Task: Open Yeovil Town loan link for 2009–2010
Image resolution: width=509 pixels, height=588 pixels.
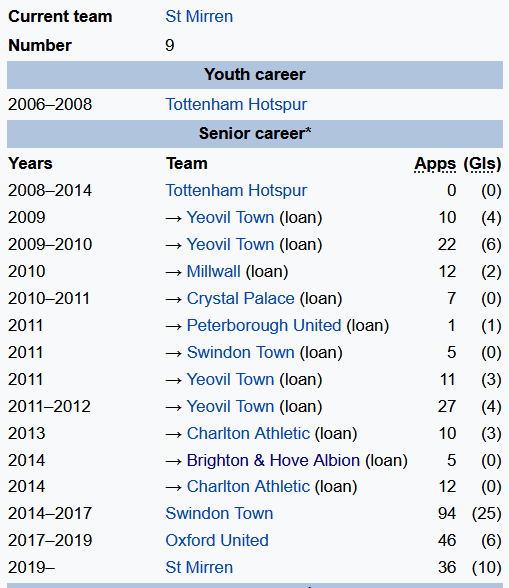Action: tap(230, 244)
